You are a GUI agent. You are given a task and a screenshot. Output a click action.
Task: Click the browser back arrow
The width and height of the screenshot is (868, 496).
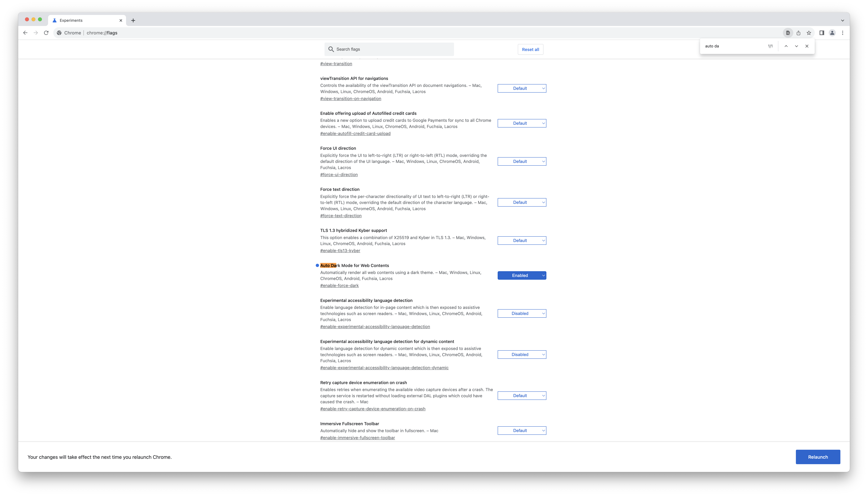(x=25, y=33)
